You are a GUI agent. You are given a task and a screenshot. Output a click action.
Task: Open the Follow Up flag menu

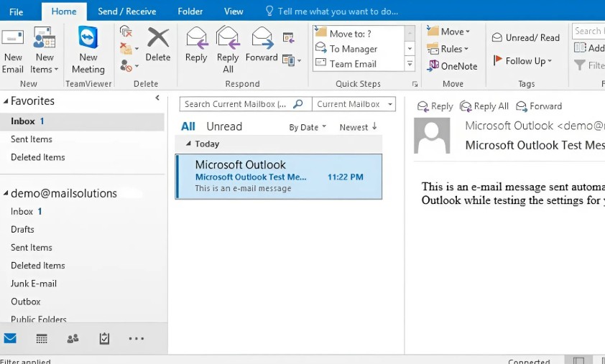(x=523, y=60)
